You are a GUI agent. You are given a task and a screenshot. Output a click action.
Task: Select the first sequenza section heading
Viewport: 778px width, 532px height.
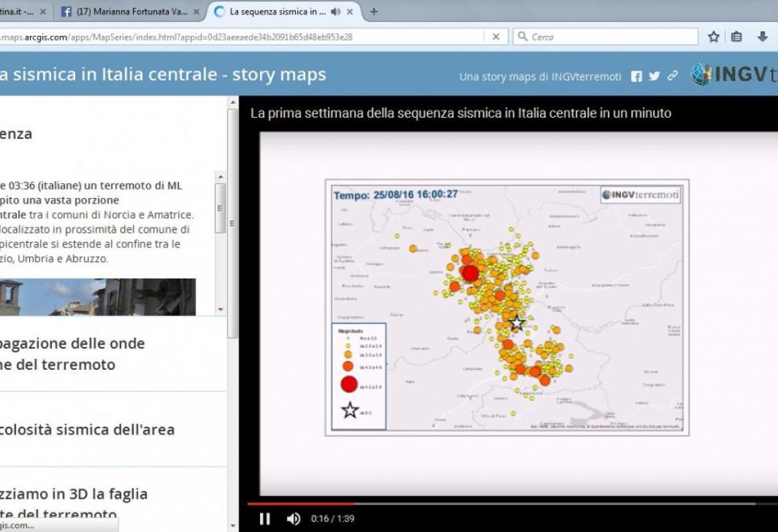pyautogui.click(x=16, y=134)
